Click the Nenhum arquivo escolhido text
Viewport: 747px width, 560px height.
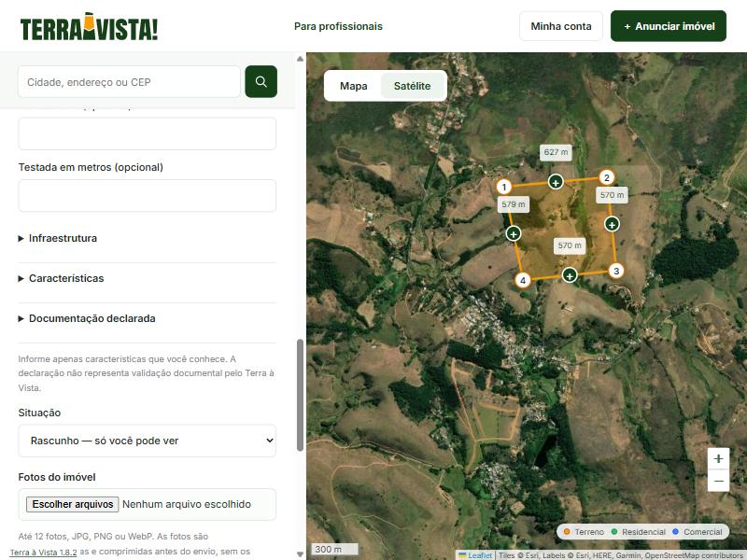point(187,504)
